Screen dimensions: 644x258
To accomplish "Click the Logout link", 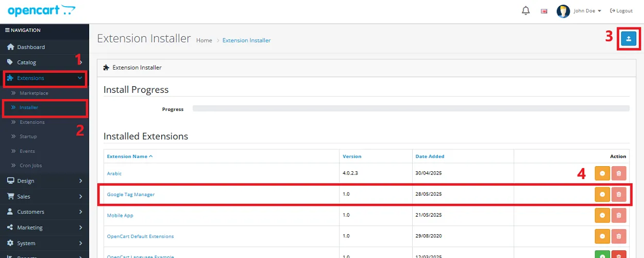I will point(621,11).
